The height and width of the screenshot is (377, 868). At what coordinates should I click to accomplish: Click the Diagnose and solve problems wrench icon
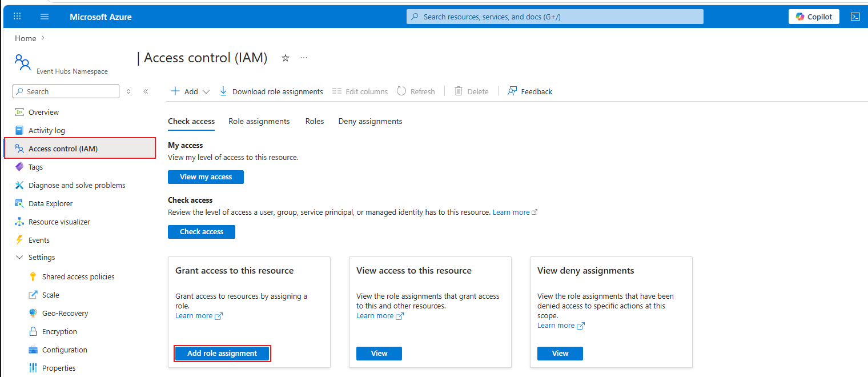pos(19,185)
